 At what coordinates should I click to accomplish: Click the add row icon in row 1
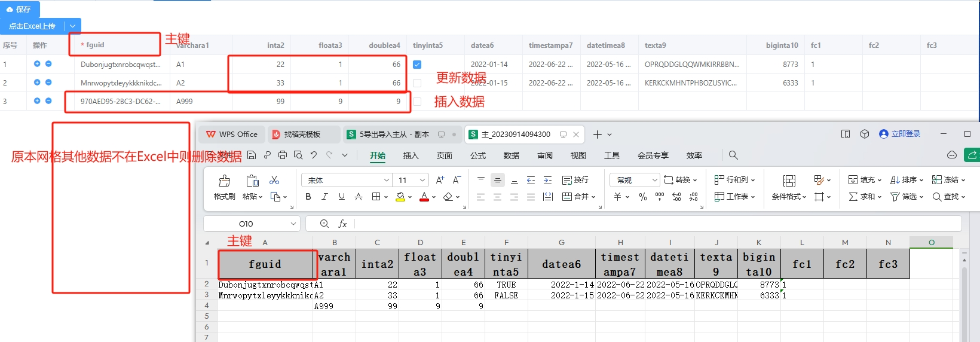coord(37,64)
